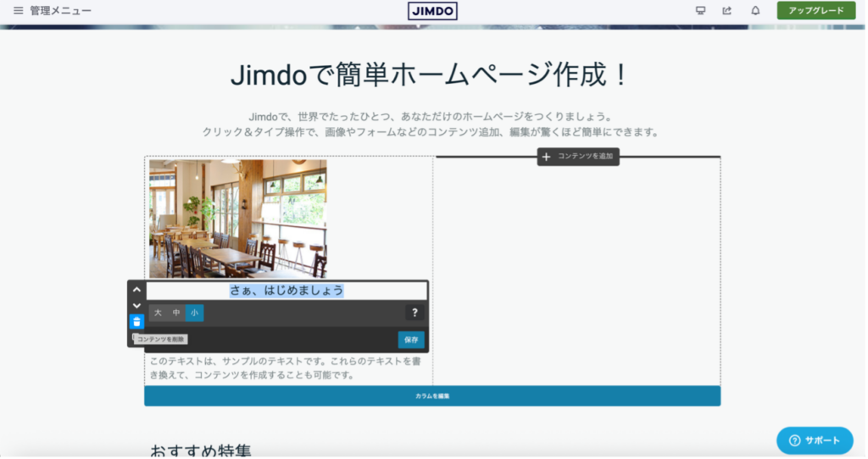
Task: Click the 管理メニュー label
Action: 60,10
